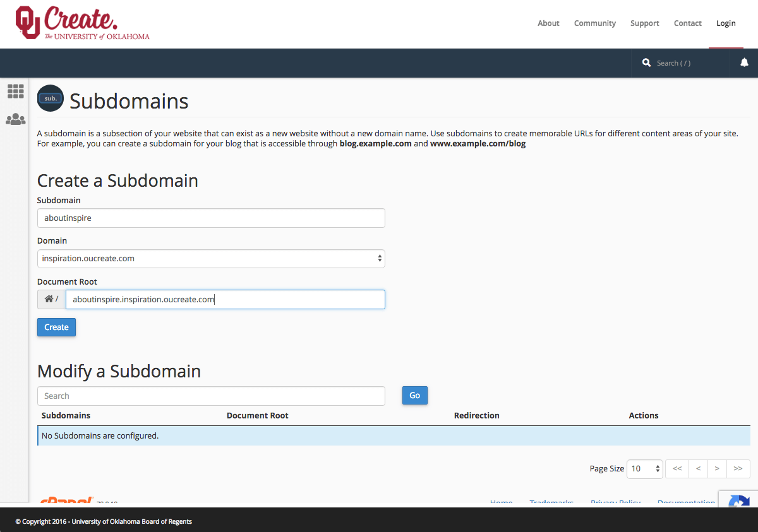Click the reCAPTCHA badge
The image size is (758, 532).
[x=738, y=499]
